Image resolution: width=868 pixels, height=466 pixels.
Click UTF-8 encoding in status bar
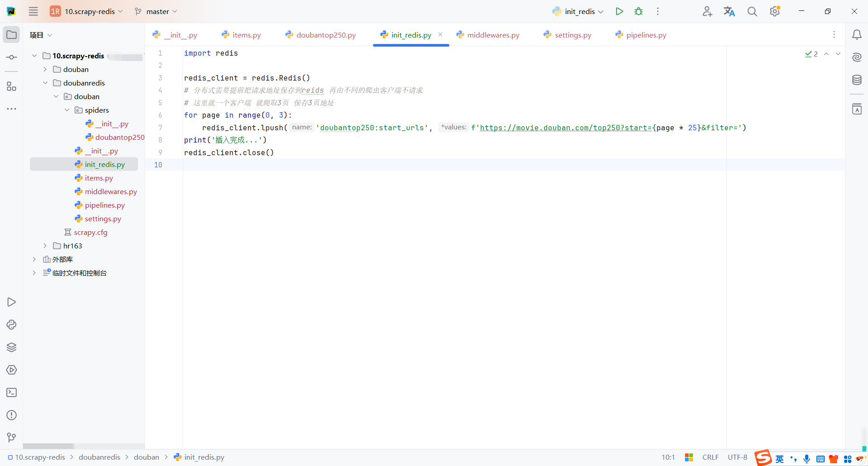click(737, 457)
